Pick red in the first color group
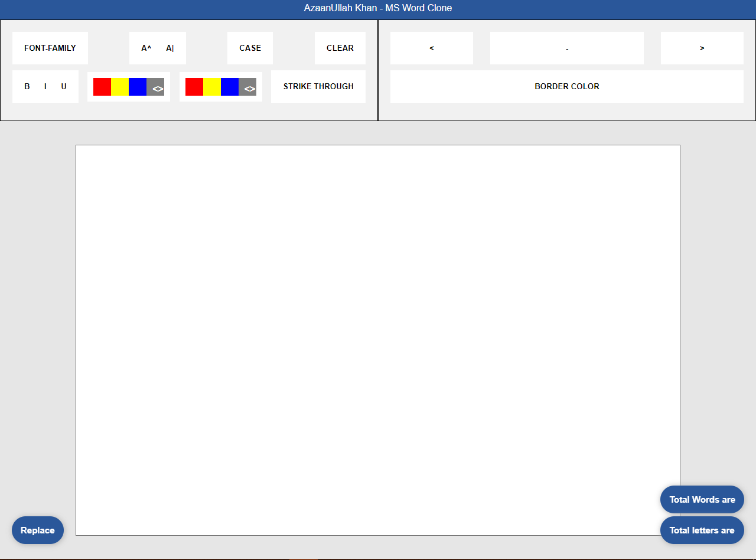The height and width of the screenshot is (560, 756). [102, 87]
